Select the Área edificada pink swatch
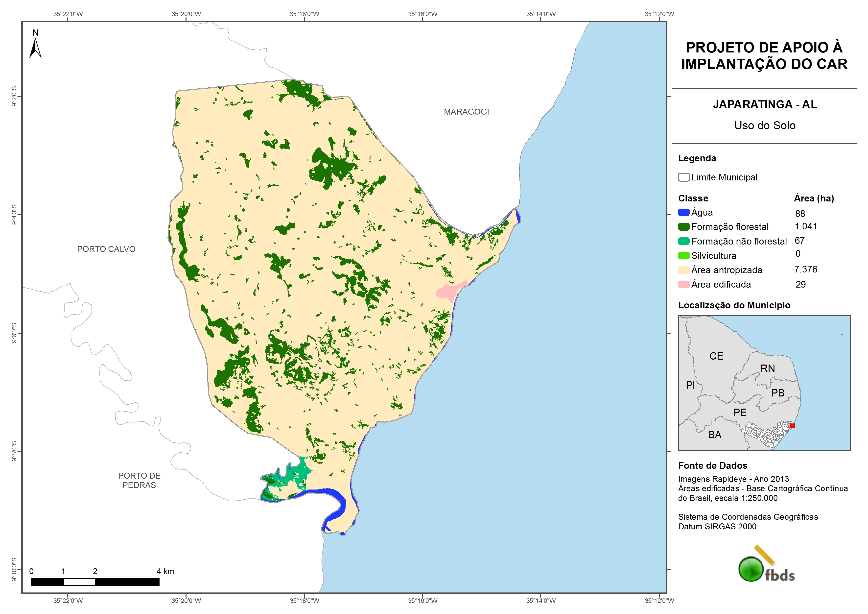The height and width of the screenshot is (614, 868). (683, 285)
